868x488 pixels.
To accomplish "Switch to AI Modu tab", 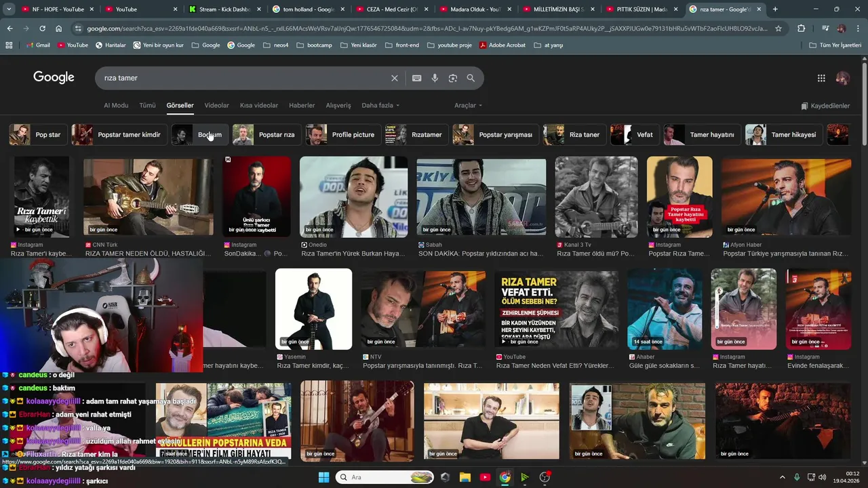I will click(x=116, y=106).
